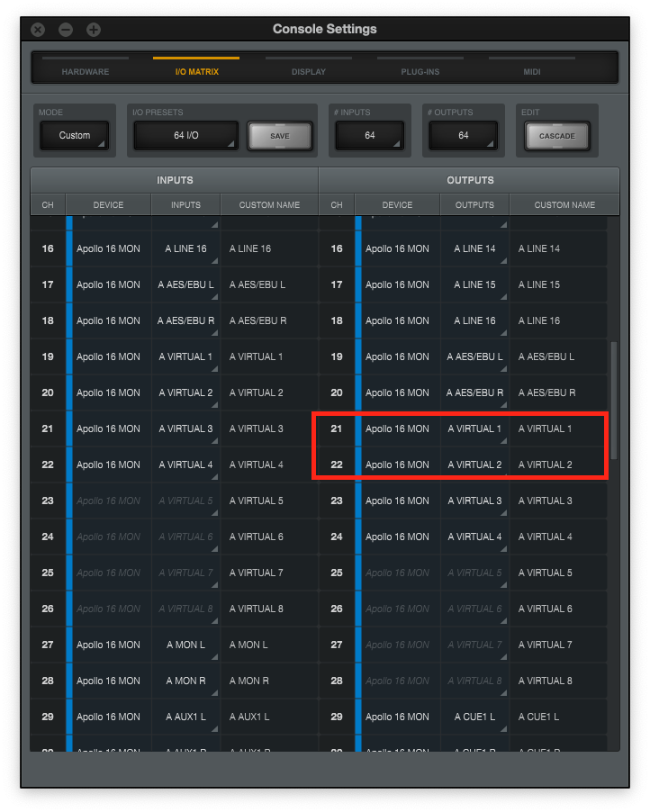
Task: Open the # OUTPUTS dropdown
Action: (464, 135)
